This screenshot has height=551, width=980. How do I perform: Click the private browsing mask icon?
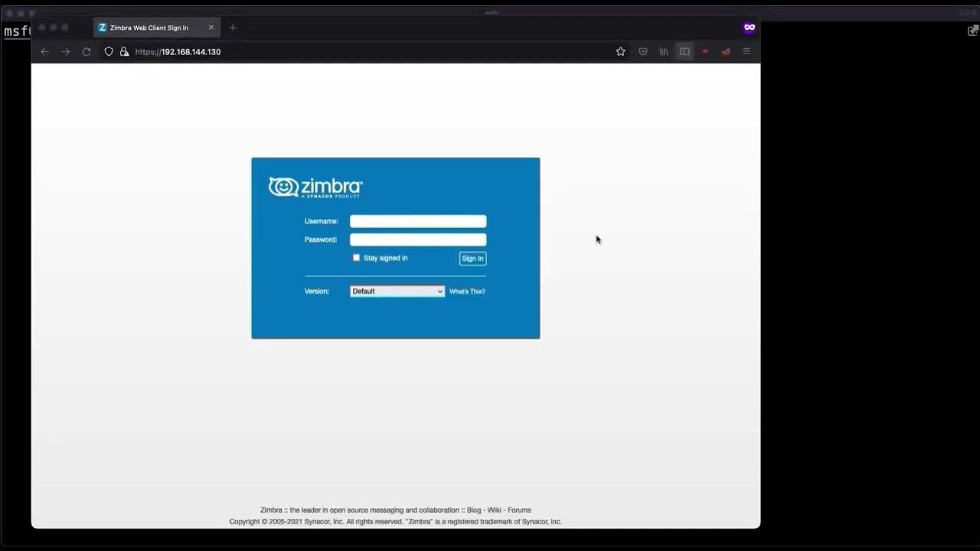749,28
